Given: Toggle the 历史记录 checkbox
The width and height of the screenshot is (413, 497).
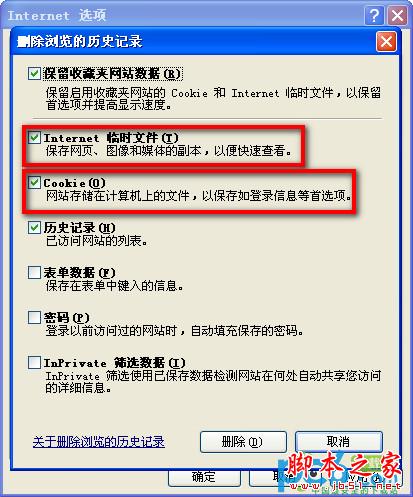Looking at the screenshot, I should pyautogui.click(x=34, y=228).
